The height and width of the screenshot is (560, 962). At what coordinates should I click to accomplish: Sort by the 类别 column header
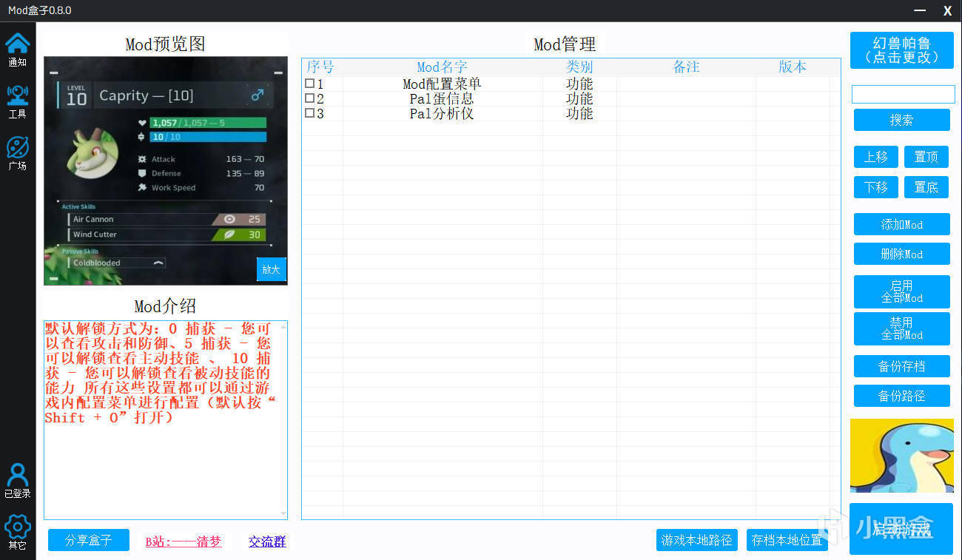pos(579,67)
